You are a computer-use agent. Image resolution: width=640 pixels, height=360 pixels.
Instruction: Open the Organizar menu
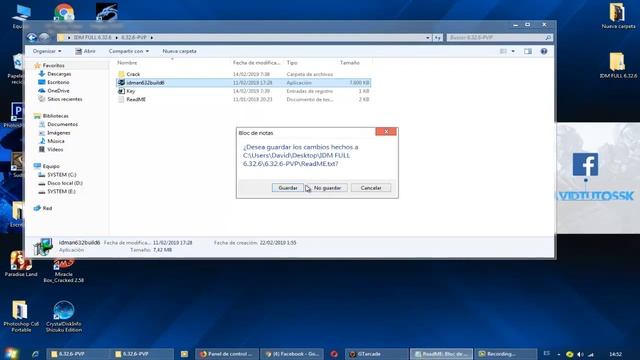click(47, 51)
